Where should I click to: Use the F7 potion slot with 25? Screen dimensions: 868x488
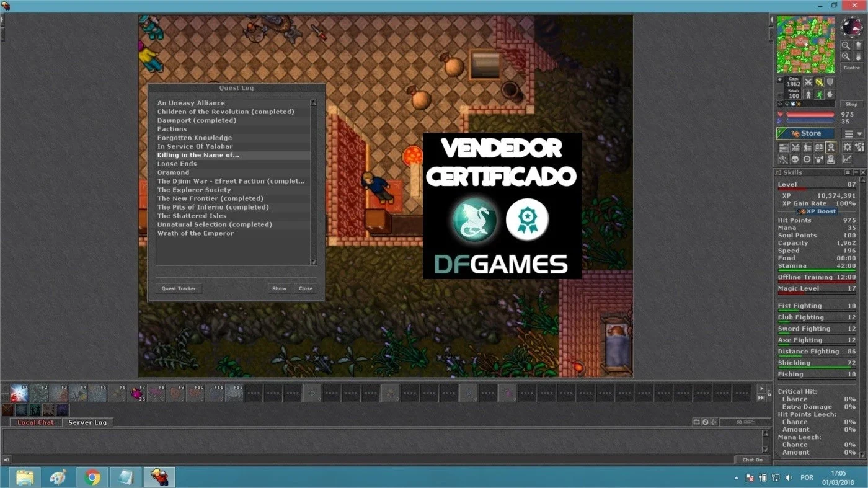pos(138,393)
